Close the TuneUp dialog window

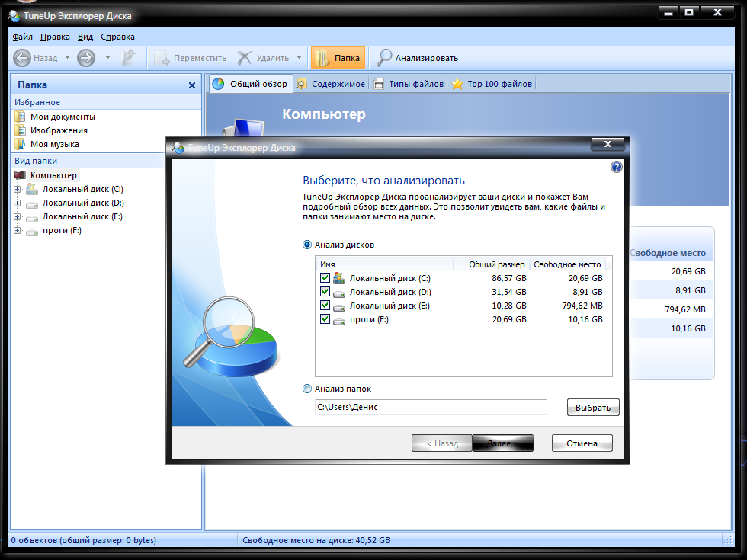(608, 144)
